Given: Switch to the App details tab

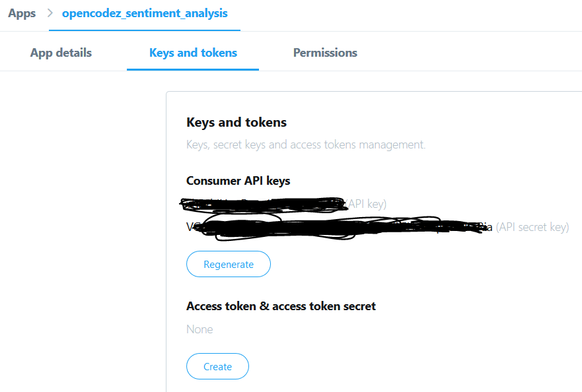Looking at the screenshot, I should [x=61, y=53].
